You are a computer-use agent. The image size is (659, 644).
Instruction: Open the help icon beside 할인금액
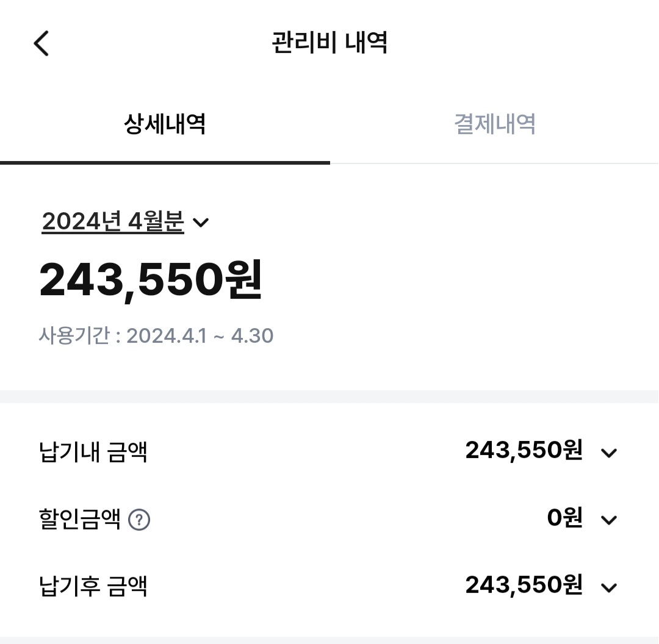(x=139, y=520)
